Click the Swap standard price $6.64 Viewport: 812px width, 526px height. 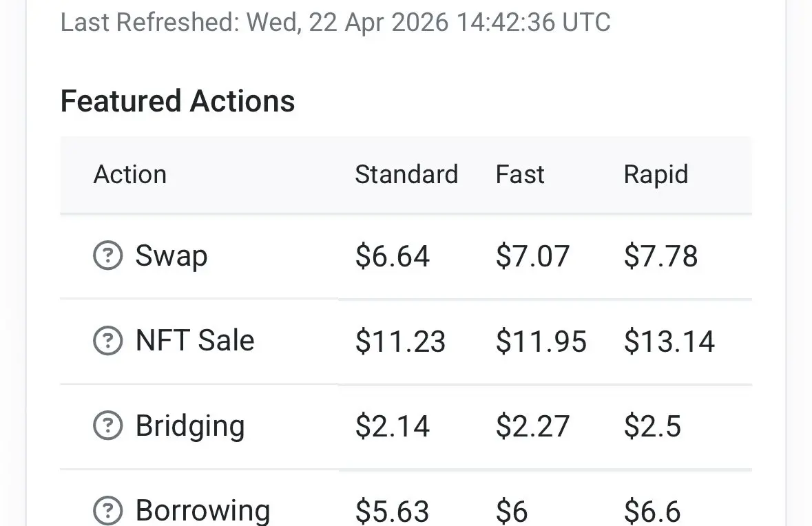tap(393, 257)
